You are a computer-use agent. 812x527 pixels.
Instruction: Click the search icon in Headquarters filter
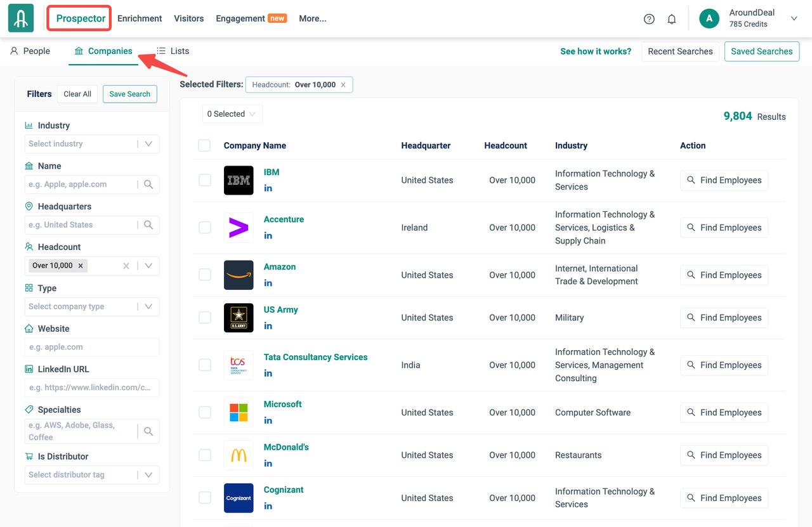pyautogui.click(x=148, y=225)
